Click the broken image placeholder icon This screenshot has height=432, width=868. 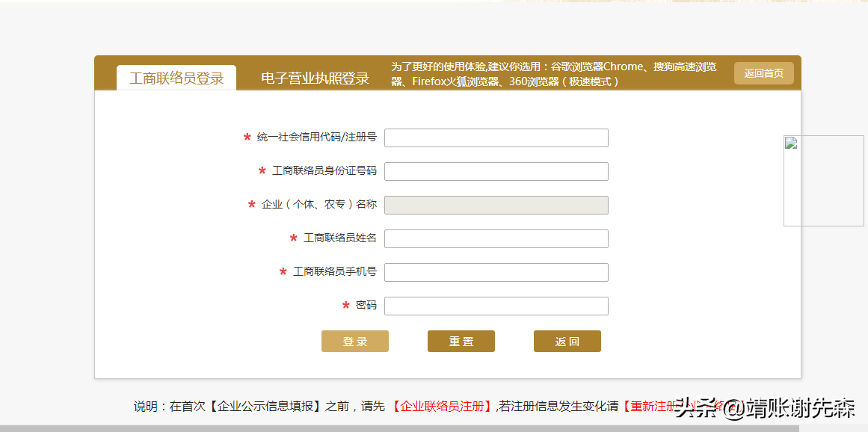pos(791,144)
